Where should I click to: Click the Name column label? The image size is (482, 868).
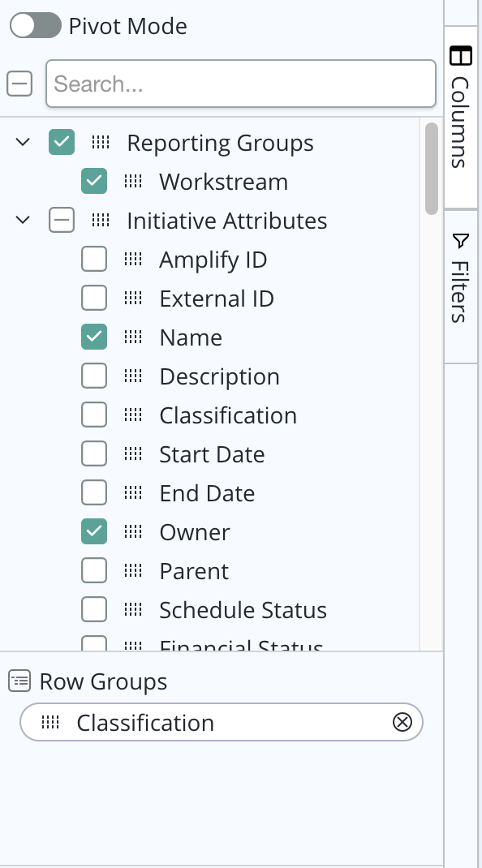(x=192, y=337)
